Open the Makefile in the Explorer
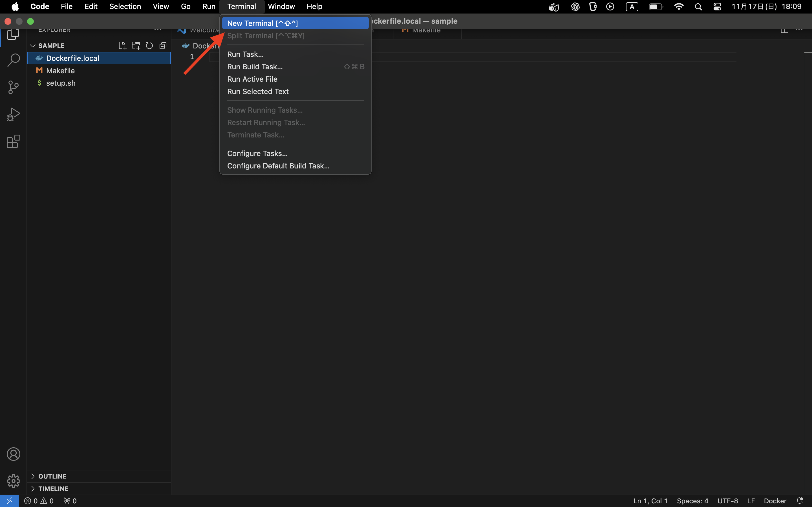The height and width of the screenshot is (507, 812). point(60,71)
